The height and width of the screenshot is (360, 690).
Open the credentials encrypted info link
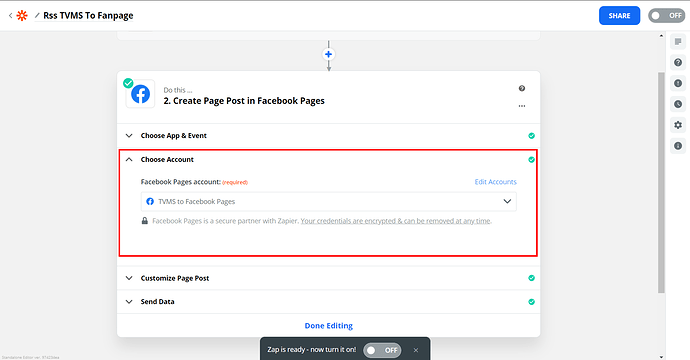(395, 221)
